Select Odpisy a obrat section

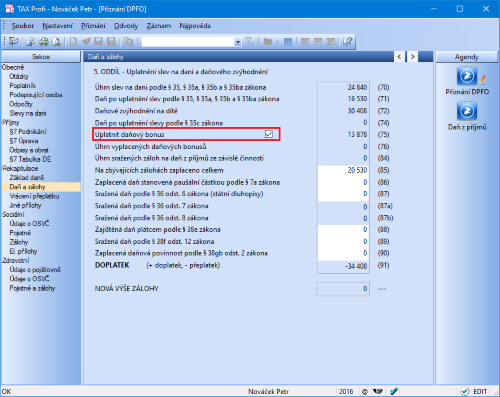(29, 150)
